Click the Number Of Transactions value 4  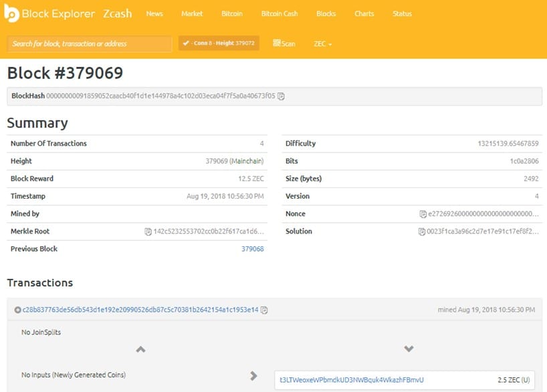tap(261, 143)
